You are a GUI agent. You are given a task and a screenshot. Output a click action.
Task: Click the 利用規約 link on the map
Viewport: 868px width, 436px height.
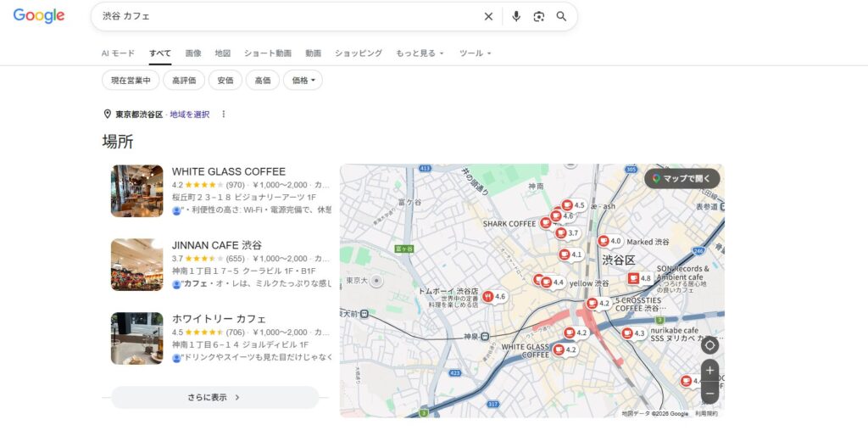tap(706, 413)
